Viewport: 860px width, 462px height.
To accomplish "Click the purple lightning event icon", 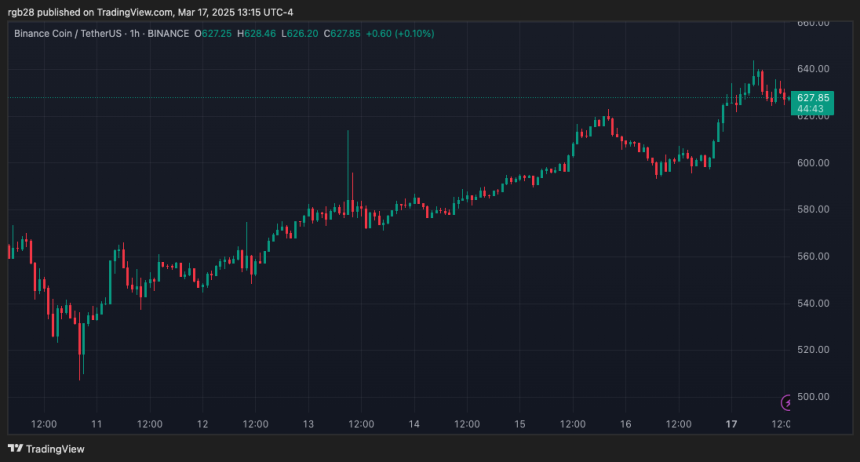I will coord(785,402).
